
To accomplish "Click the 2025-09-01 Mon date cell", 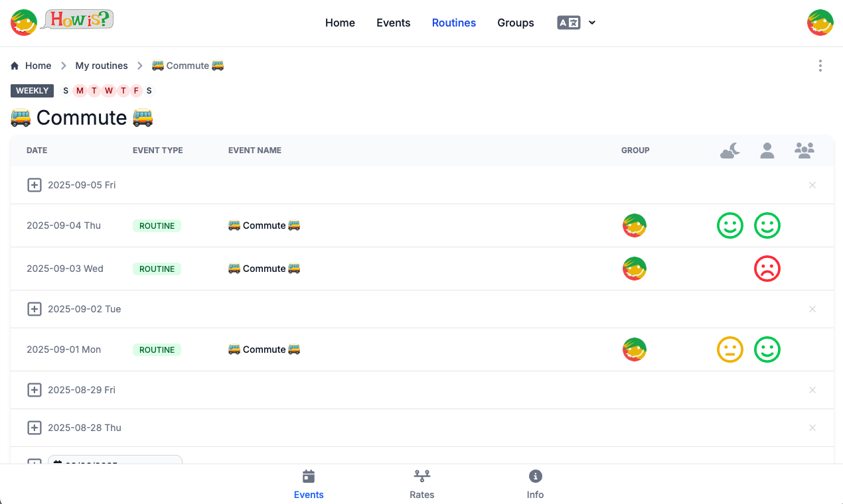I will click(x=64, y=349).
